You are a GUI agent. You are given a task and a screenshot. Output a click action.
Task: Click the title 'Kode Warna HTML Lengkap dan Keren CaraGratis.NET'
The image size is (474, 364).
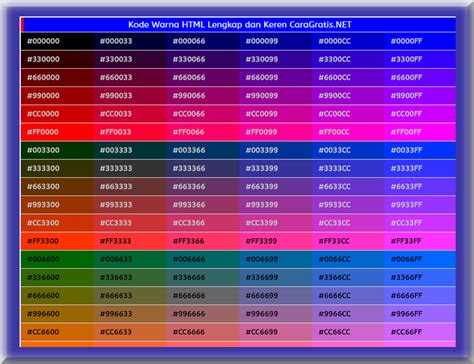pos(240,25)
